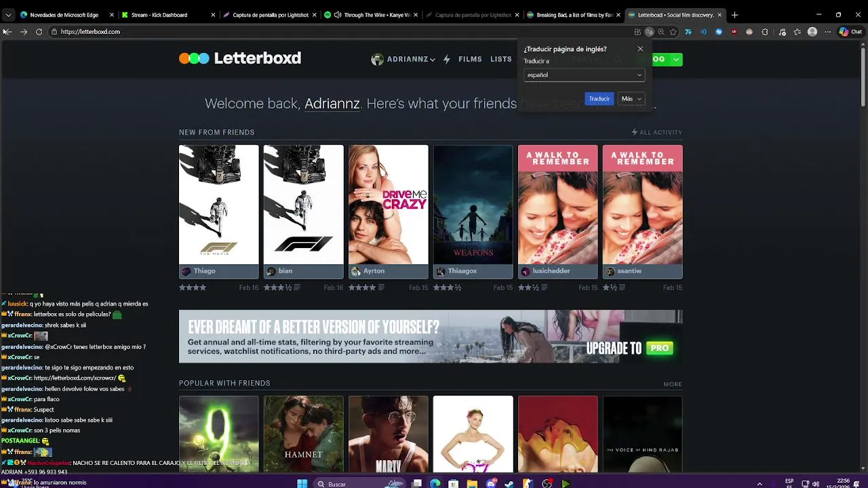Click the address bar URL field
This screenshot has height=488, width=868.
[339, 32]
